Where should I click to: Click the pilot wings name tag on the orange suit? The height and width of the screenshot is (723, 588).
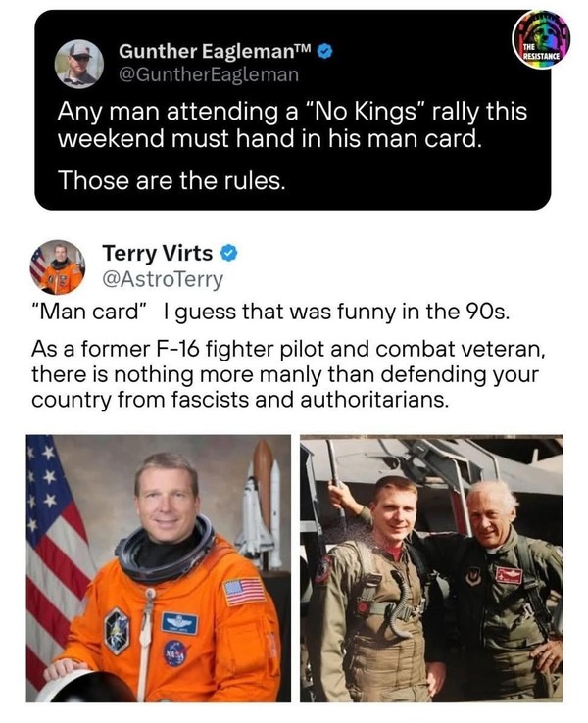point(179,622)
